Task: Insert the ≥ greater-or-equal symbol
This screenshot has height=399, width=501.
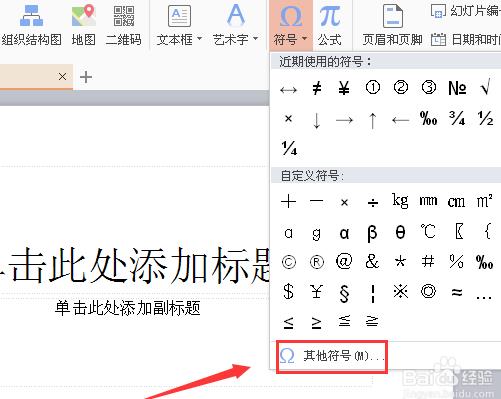Action: (x=317, y=322)
